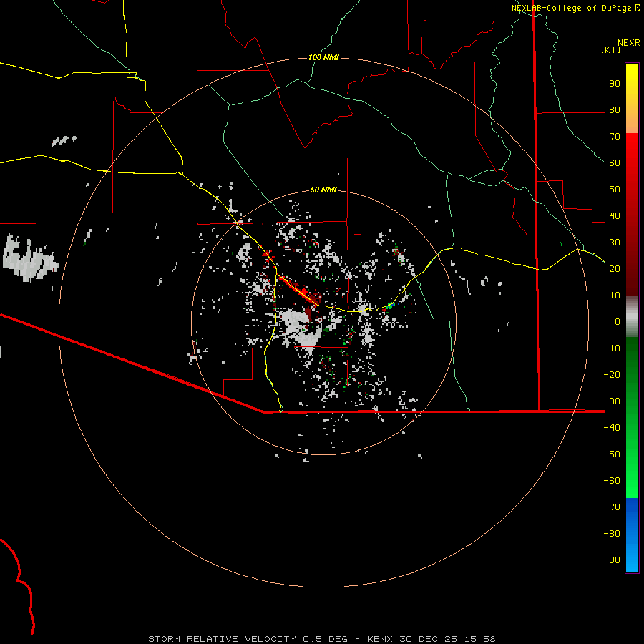Click the -10 scale label

612,348
